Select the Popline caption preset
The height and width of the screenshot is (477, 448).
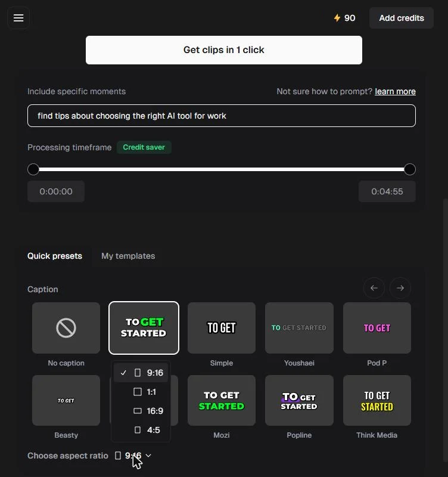click(x=299, y=400)
